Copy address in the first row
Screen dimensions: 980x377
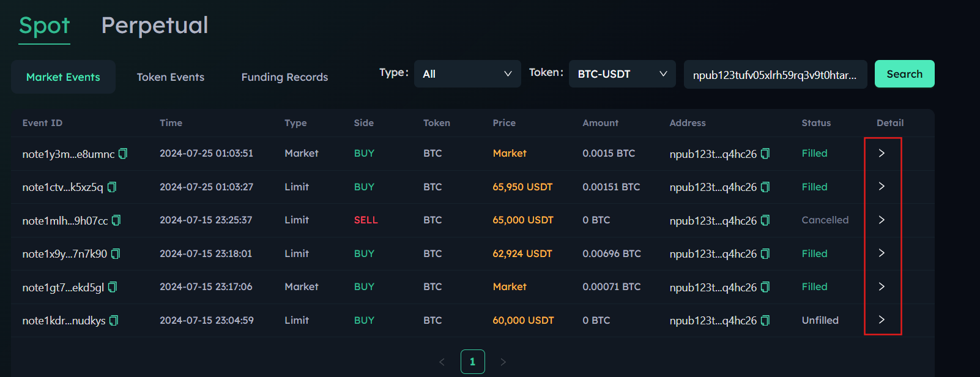[765, 154]
